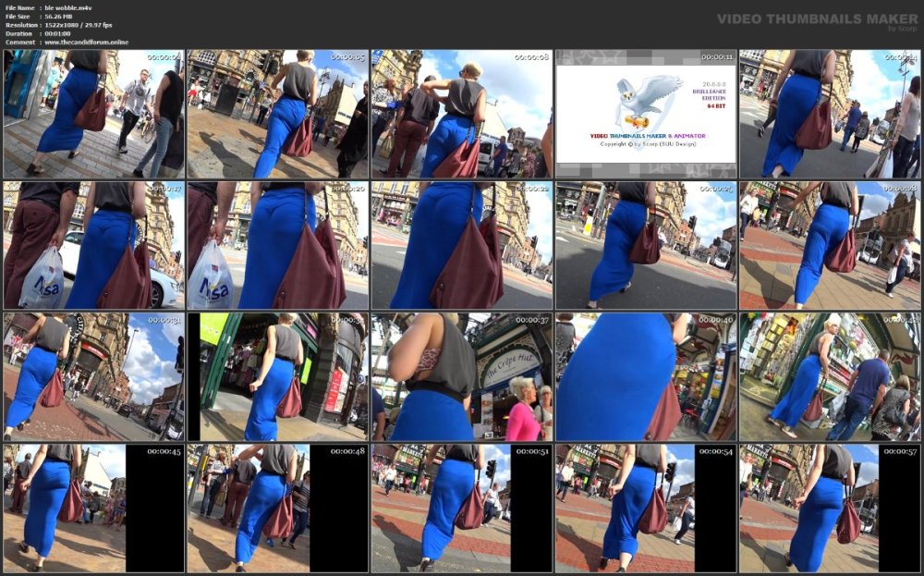Viewport: 924px width, 576px height.
Task: Open the thumbnail stamped 00:00:08
Action: click(x=462, y=114)
